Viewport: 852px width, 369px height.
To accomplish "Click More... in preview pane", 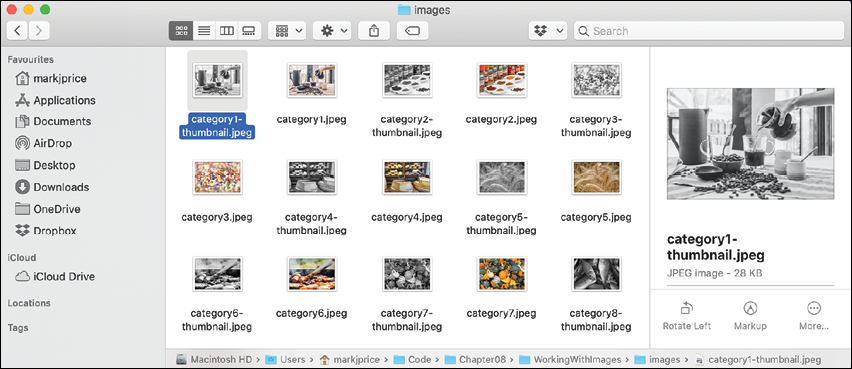I will [814, 317].
